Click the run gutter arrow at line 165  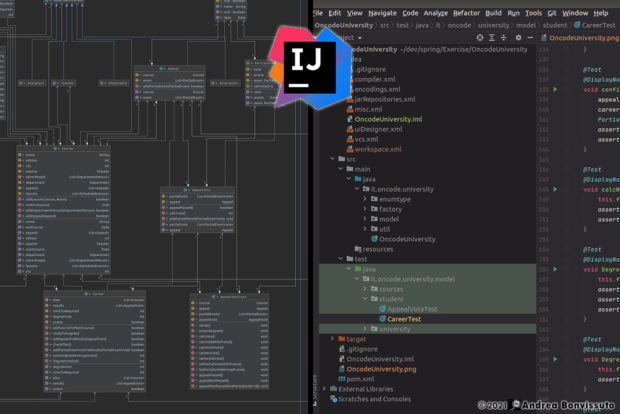(555, 359)
